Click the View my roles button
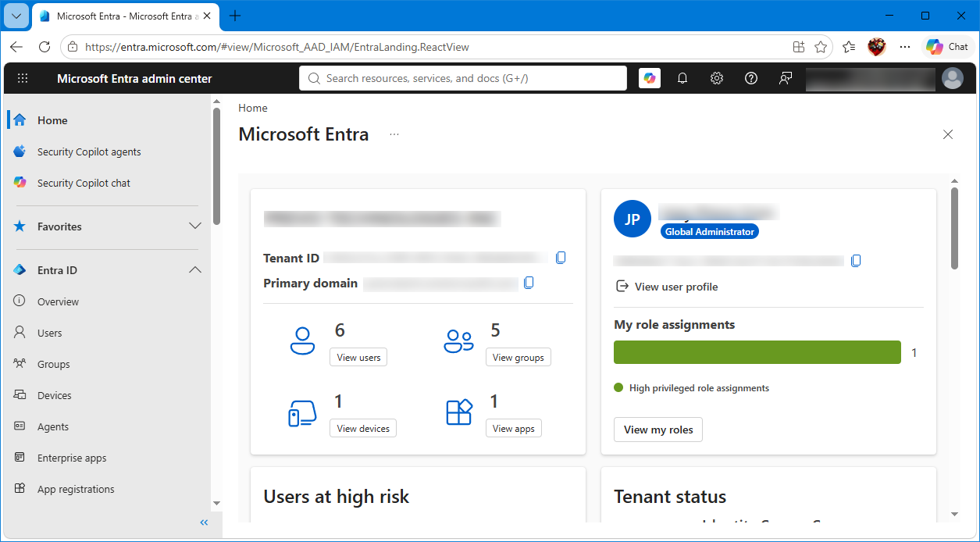980x542 pixels. point(658,430)
